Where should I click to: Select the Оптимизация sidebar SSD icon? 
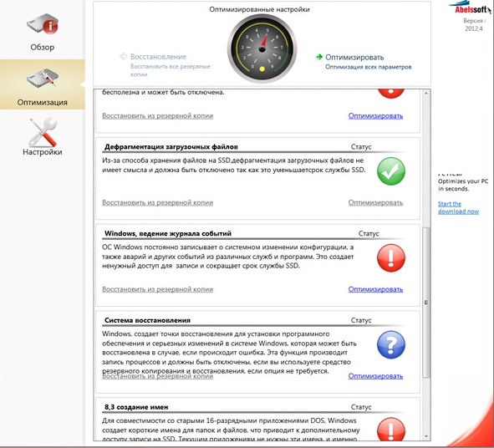pyautogui.click(x=43, y=79)
